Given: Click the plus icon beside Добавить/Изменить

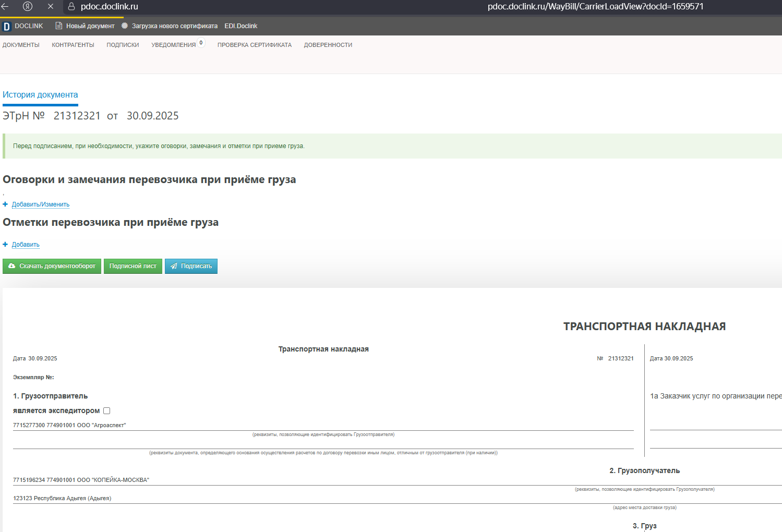Looking at the screenshot, I should (5, 204).
